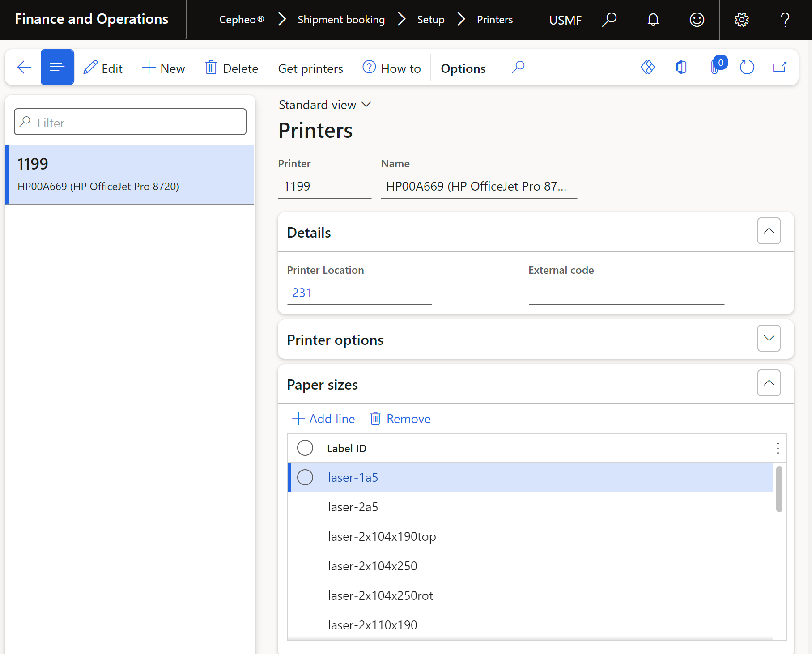The width and height of the screenshot is (812, 654).
Task: Select all rows via Label ID header circle
Action: [305, 448]
